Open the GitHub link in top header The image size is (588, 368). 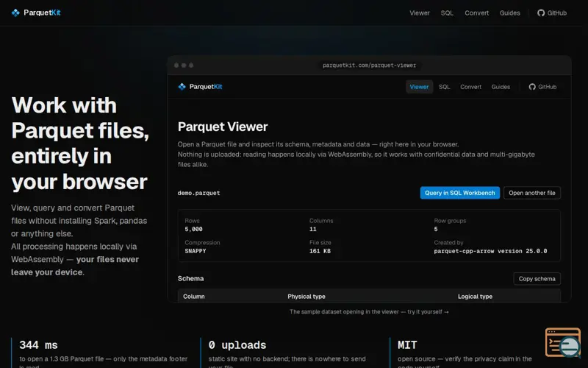552,13
